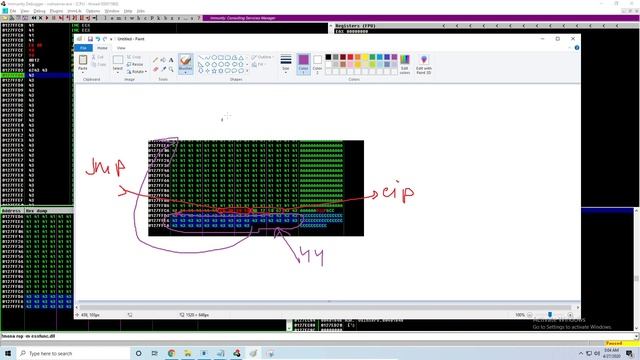Click the debugger command input field
Viewport: 640px width, 360px height.
318,336
